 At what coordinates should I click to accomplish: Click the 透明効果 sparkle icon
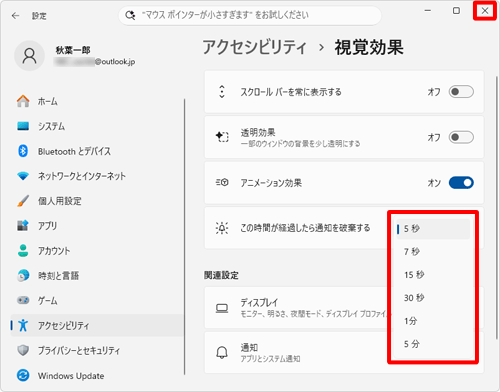(222, 137)
